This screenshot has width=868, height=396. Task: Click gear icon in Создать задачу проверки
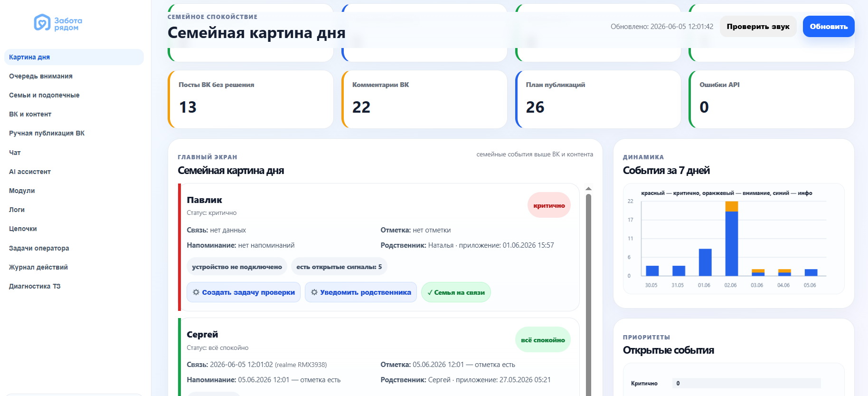pyautogui.click(x=196, y=292)
